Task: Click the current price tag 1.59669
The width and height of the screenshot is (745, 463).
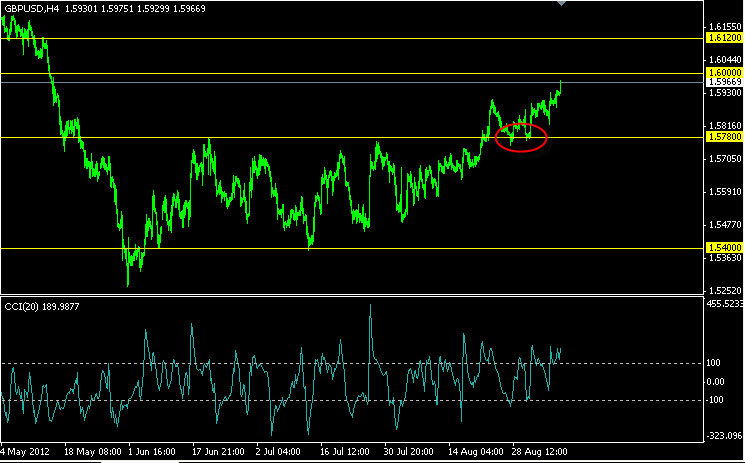Action: point(725,82)
